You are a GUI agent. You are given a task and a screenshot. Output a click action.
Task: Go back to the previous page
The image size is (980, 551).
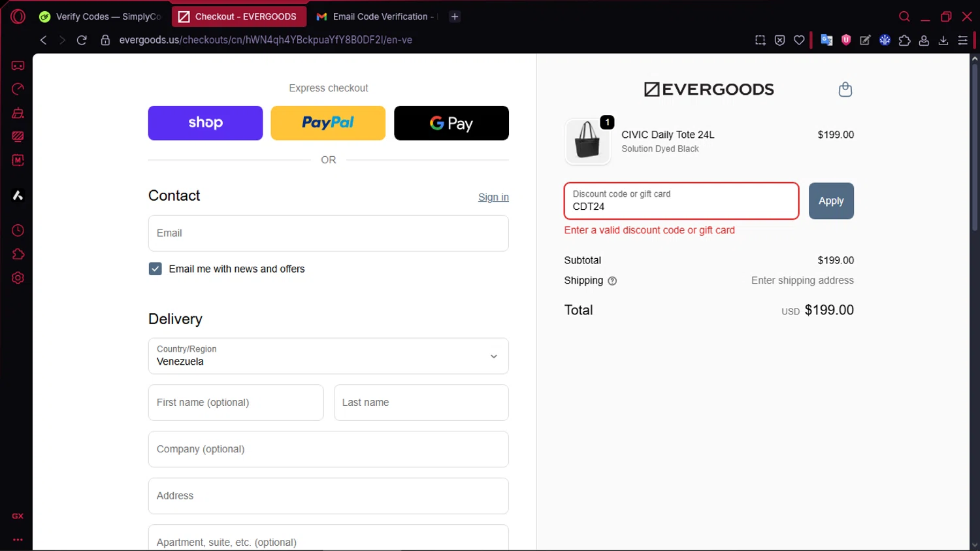pyautogui.click(x=43, y=40)
